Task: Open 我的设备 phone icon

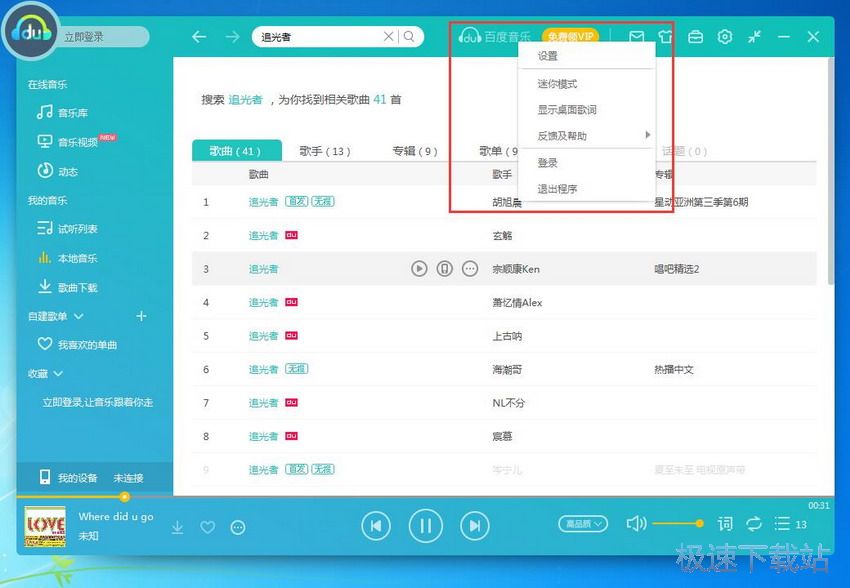Action: coord(45,477)
